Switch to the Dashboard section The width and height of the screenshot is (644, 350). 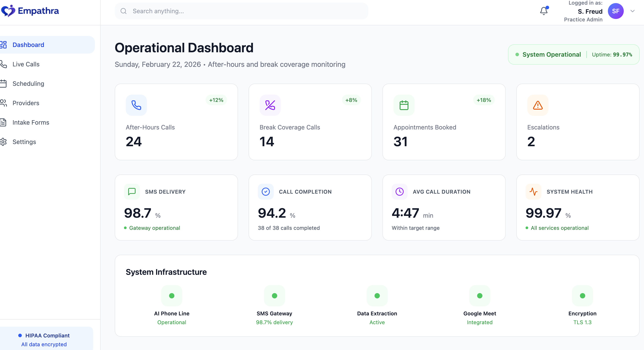point(28,45)
